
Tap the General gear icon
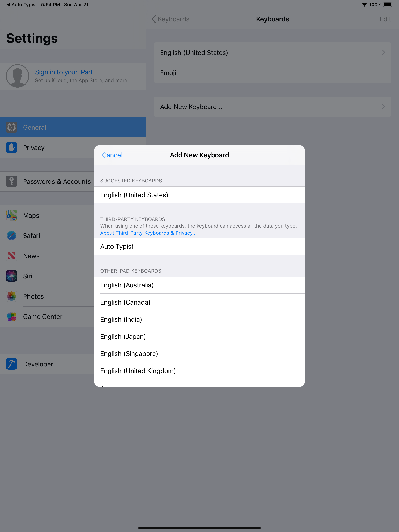[11, 127]
